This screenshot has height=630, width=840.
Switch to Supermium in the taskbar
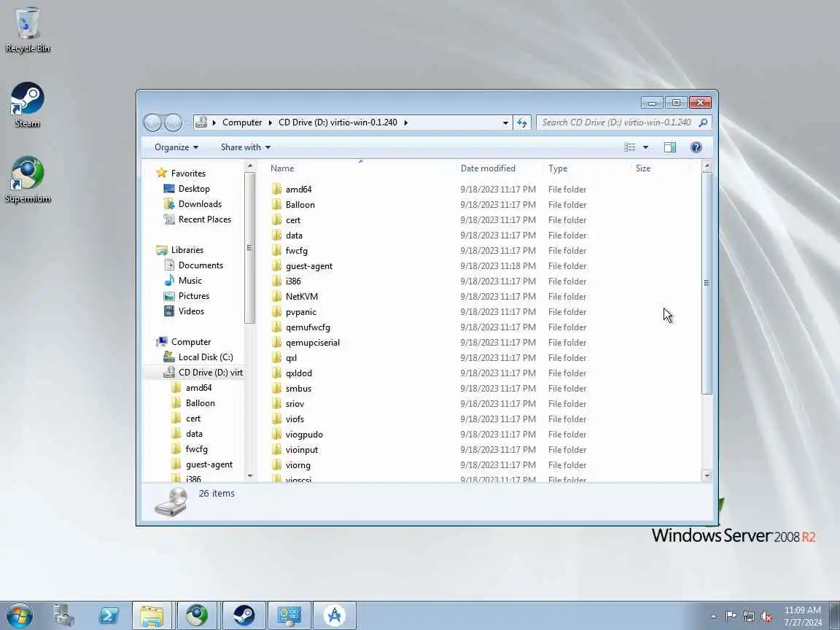pyautogui.click(x=197, y=615)
